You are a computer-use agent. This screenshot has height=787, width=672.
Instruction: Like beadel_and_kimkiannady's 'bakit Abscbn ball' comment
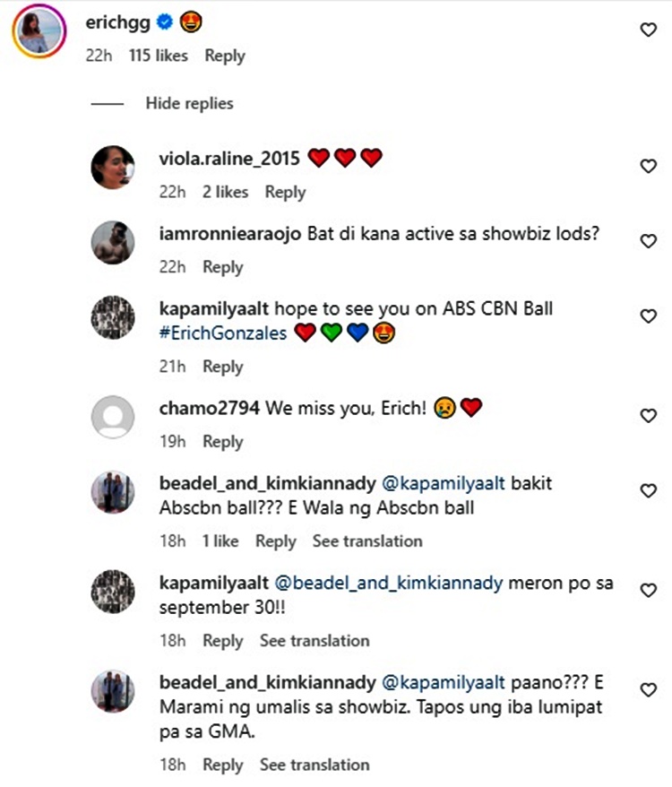click(648, 491)
